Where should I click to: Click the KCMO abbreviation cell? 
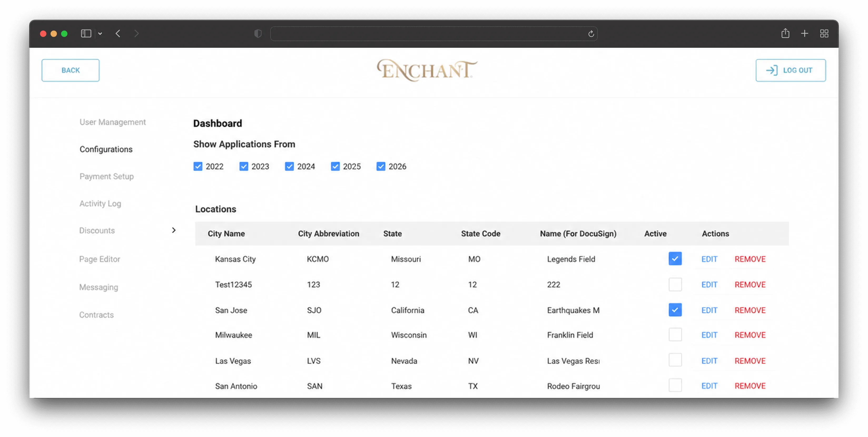tap(318, 259)
